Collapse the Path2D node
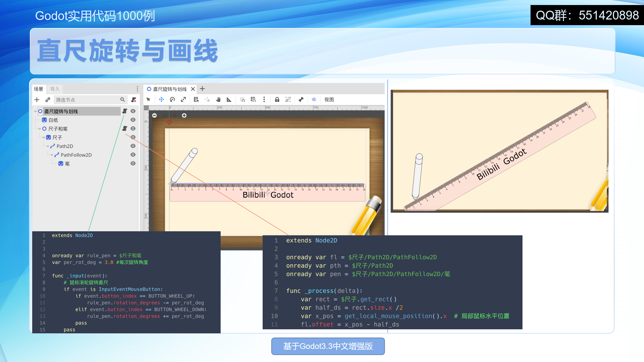The height and width of the screenshot is (362, 644). pyautogui.click(x=48, y=146)
